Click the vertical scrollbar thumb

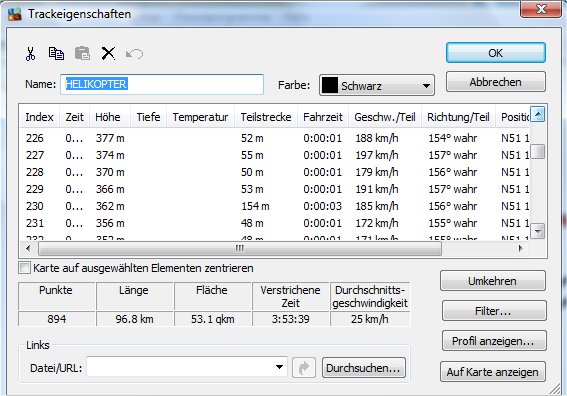(x=538, y=151)
